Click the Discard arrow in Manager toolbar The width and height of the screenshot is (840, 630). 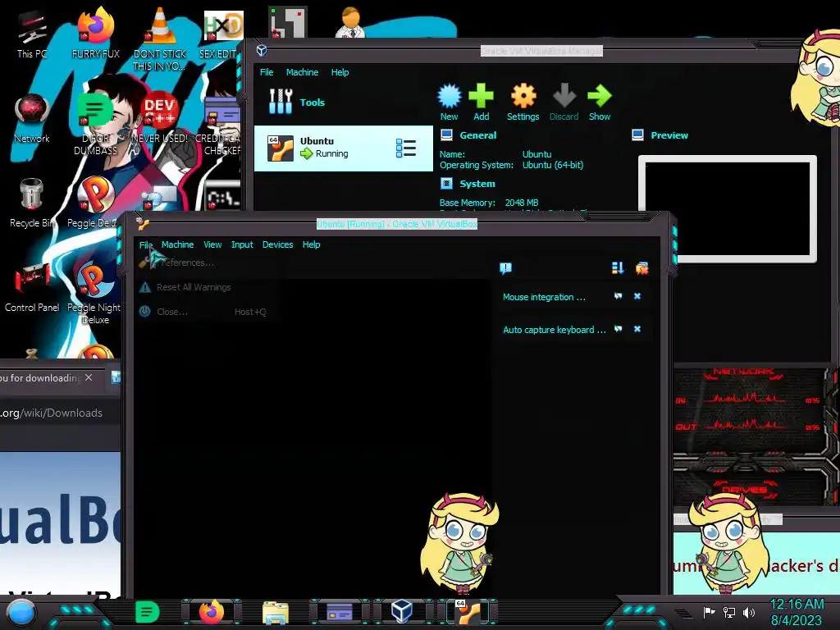click(x=564, y=102)
